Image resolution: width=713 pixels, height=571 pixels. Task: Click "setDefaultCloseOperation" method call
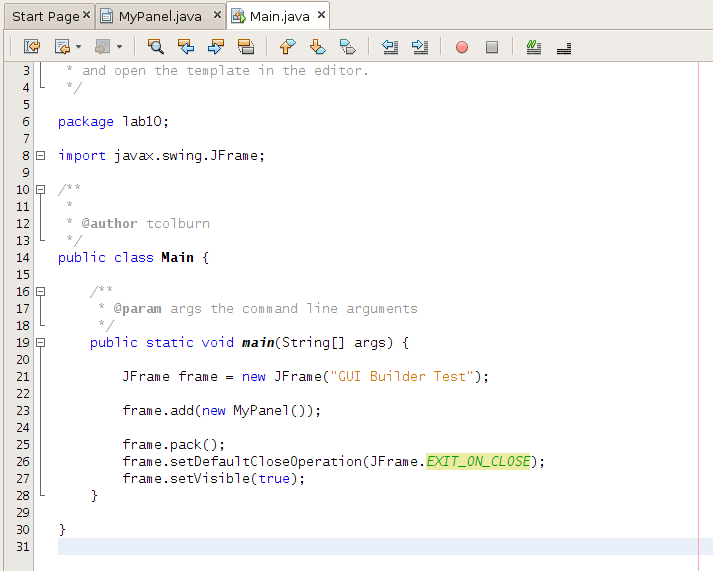point(266,461)
